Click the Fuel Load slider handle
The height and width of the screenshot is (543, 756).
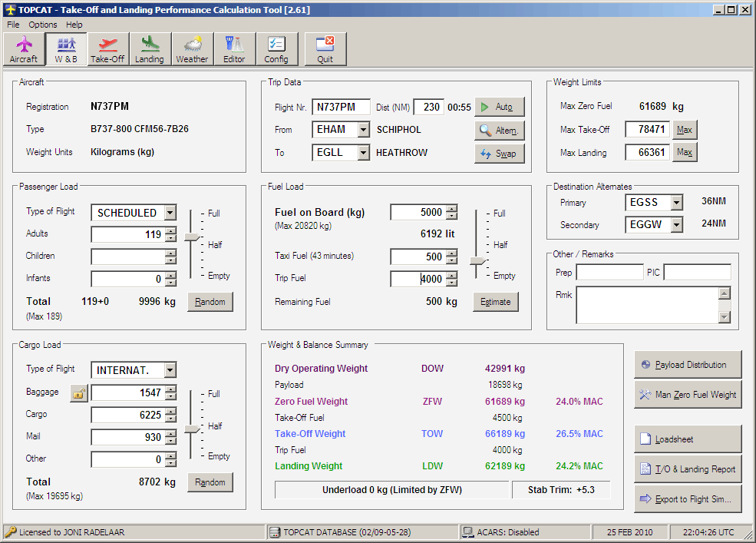click(477, 261)
